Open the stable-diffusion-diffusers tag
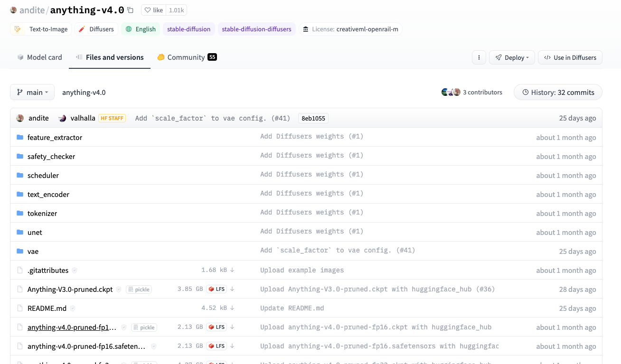Viewport: 621px width, 364px height. [x=257, y=29]
